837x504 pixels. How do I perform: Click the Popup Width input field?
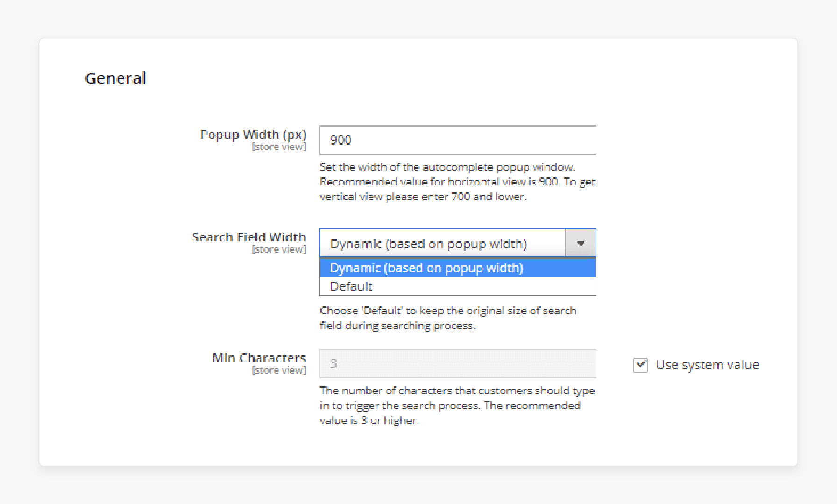click(458, 140)
